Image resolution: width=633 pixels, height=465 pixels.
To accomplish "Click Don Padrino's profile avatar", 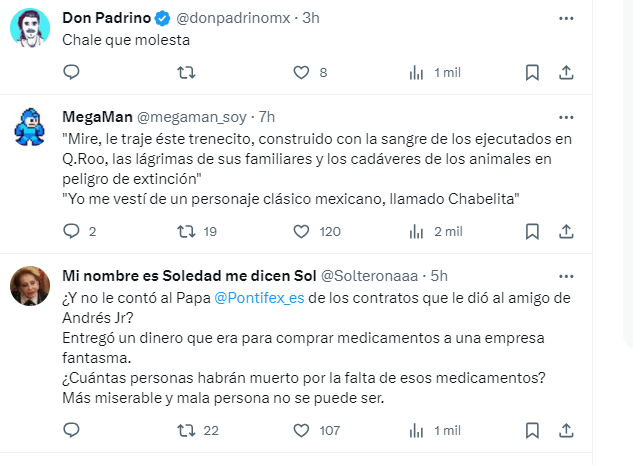I will [31, 29].
